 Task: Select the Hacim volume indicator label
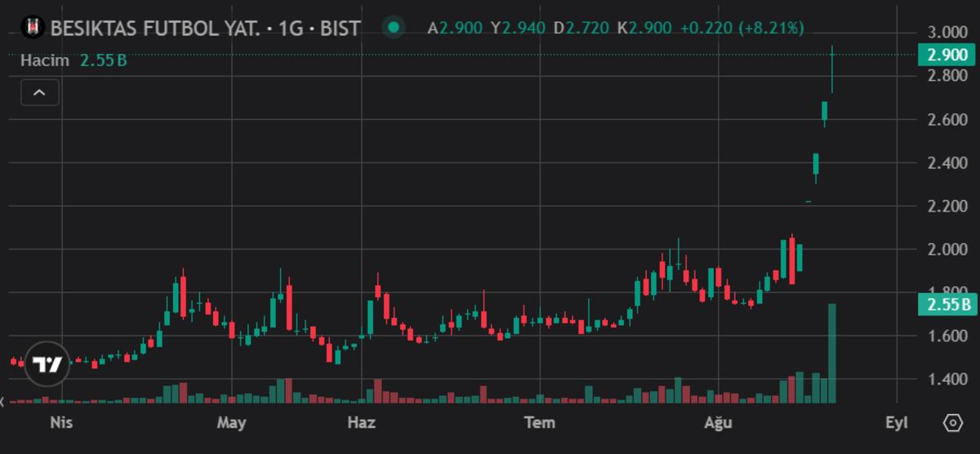click(45, 60)
